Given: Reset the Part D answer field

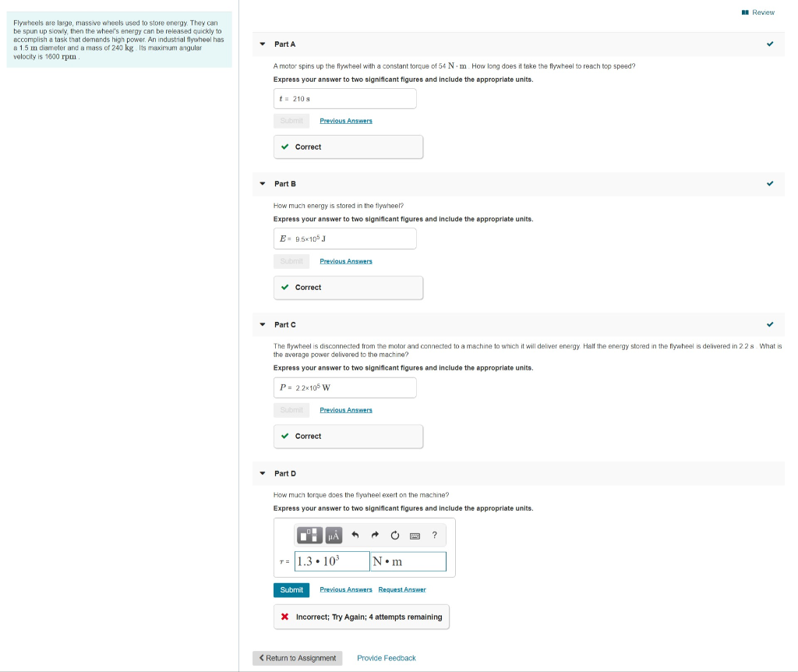Looking at the screenshot, I should tap(395, 535).
